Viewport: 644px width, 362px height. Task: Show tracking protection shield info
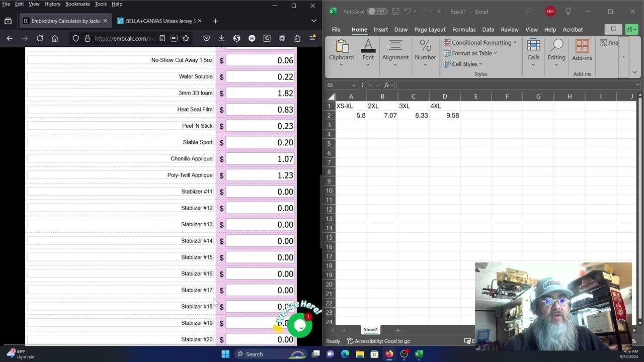(x=76, y=38)
